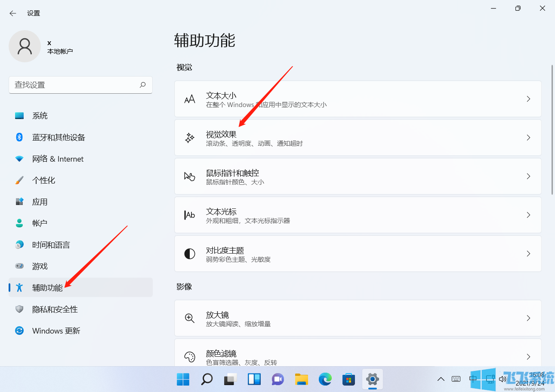Expand the Text size settings row
555x392 pixels.
click(357, 99)
